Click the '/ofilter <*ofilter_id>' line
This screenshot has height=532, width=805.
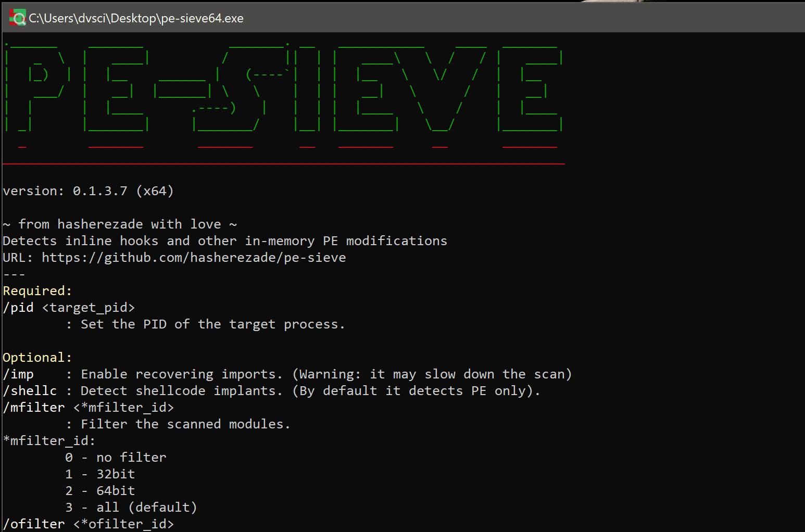pos(89,524)
